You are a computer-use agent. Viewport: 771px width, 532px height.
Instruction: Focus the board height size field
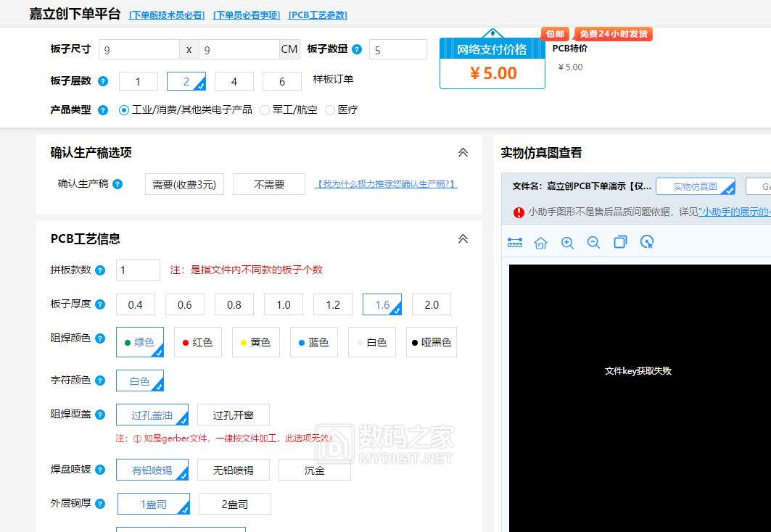click(x=239, y=49)
